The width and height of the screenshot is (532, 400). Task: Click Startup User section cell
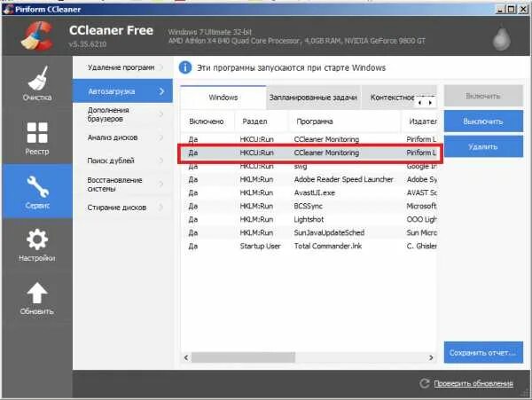[260, 246]
